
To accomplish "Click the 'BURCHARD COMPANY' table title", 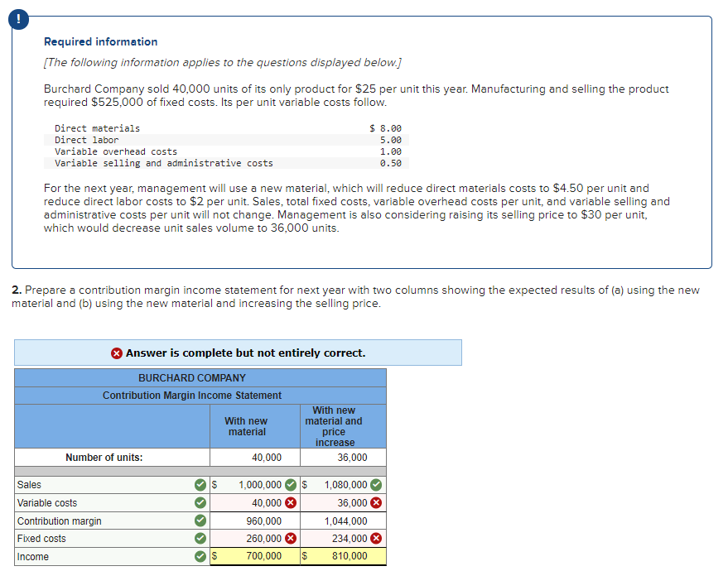I will coord(192,378).
